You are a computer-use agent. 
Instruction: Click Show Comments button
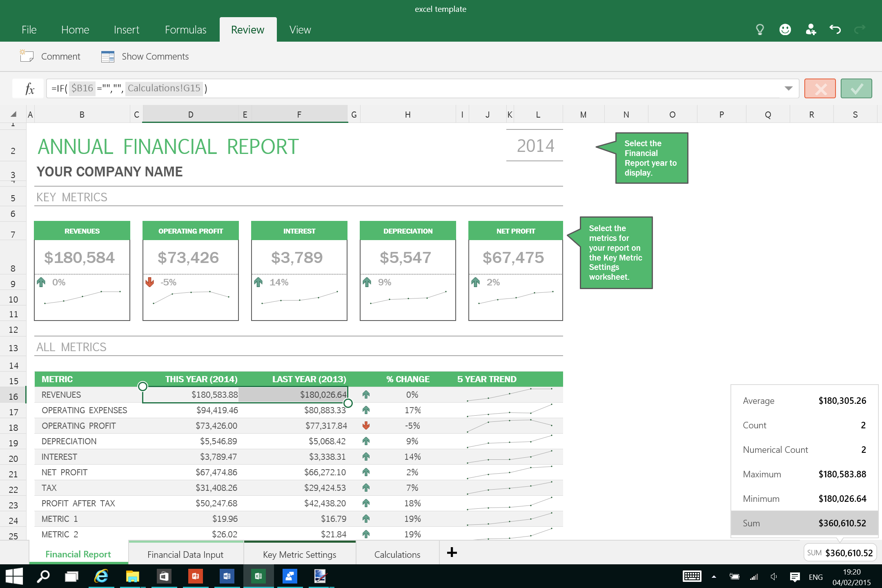(145, 56)
